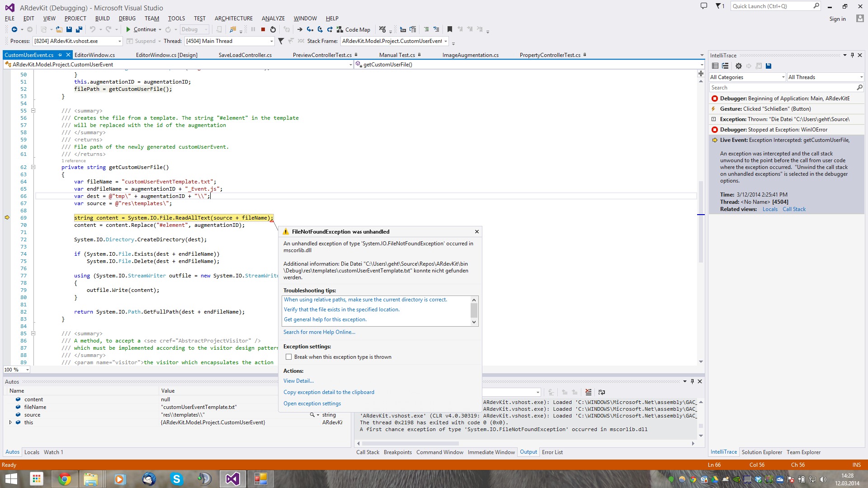The width and height of the screenshot is (868, 488).
Task: Open the Debug solution configuration dropdown
Action: pyautogui.click(x=194, y=29)
